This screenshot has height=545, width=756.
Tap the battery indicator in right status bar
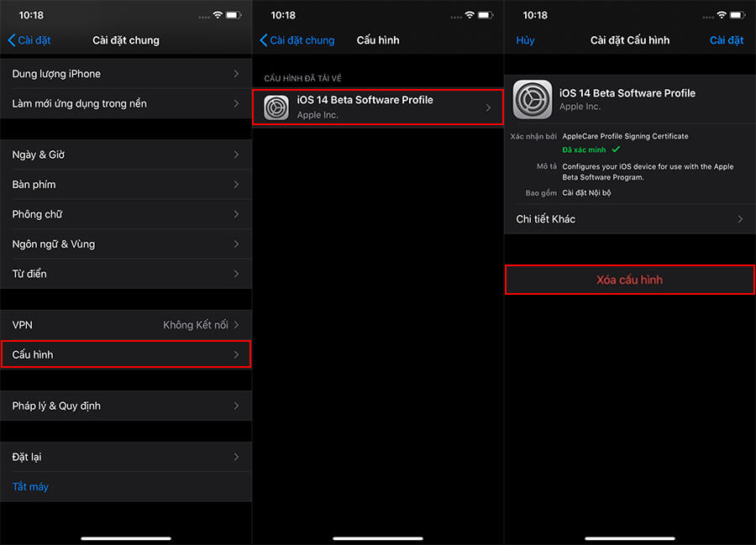coord(739,13)
